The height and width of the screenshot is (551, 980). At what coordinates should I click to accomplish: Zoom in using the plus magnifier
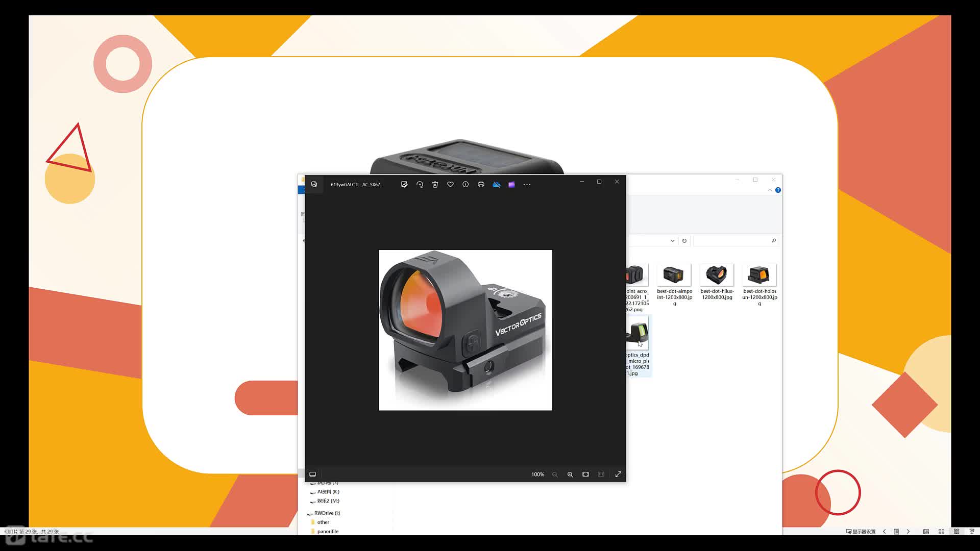tap(570, 474)
